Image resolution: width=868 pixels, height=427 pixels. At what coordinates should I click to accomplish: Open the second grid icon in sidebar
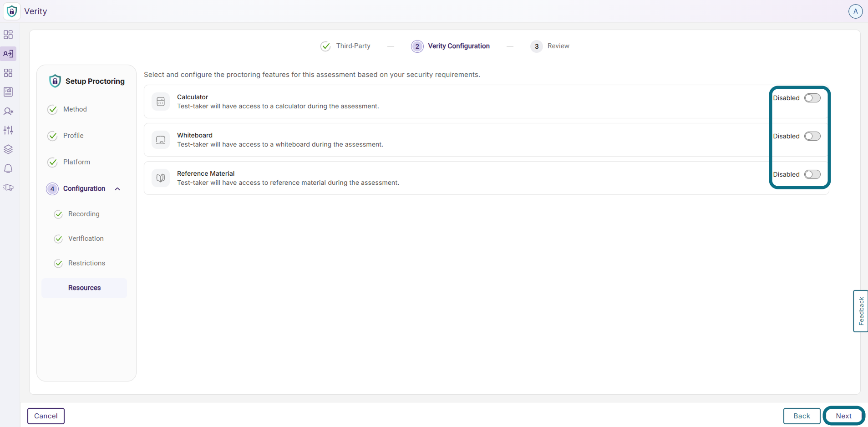pyautogui.click(x=8, y=73)
